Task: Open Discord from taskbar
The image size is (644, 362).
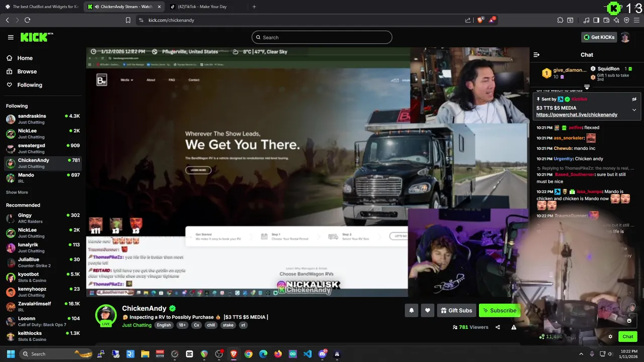Action: tap(323, 354)
